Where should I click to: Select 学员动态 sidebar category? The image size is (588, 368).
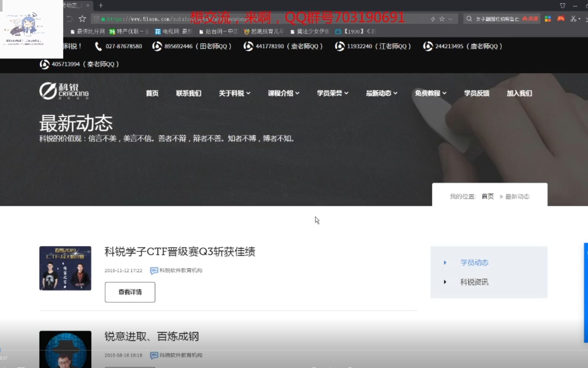[x=474, y=262]
